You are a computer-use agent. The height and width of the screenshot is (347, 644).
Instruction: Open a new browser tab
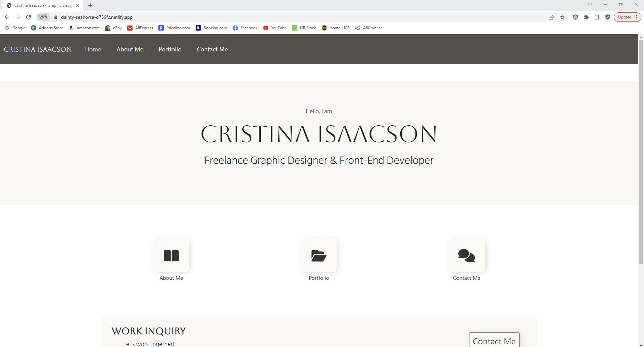(x=90, y=5)
